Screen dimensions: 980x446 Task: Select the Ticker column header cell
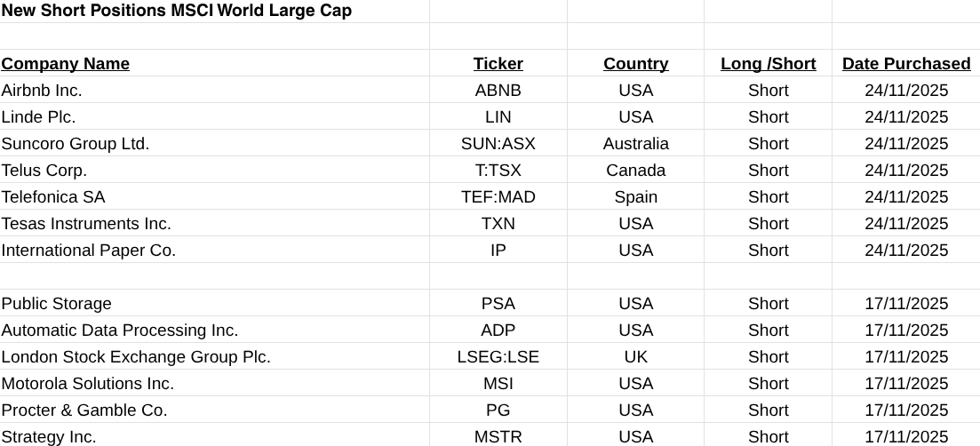point(498,64)
